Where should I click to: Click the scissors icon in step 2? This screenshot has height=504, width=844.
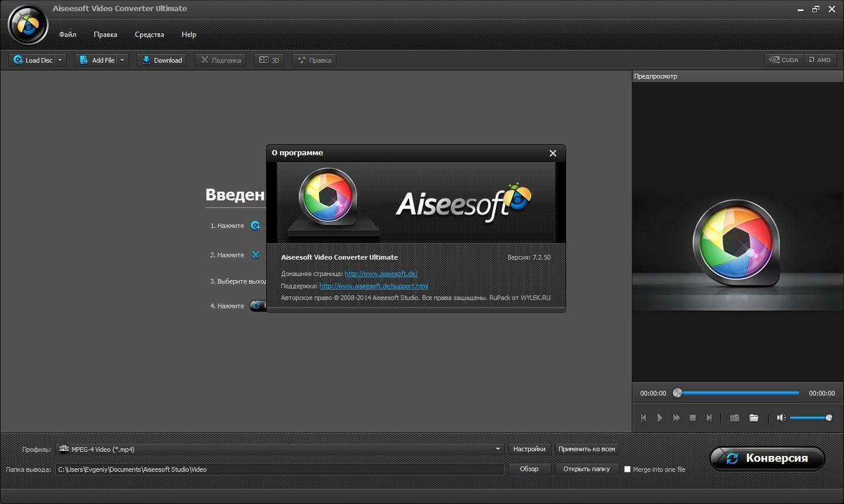click(256, 255)
